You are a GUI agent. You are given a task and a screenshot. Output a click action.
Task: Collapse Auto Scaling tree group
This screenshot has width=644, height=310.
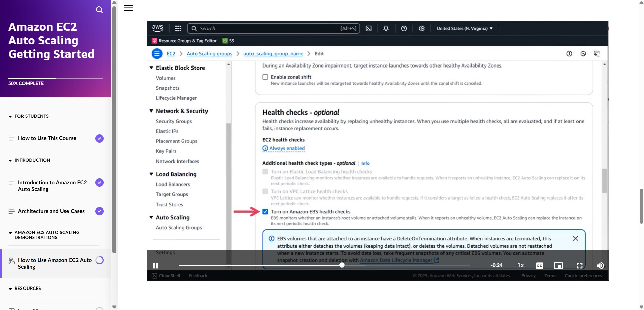pyautogui.click(x=151, y=217)
